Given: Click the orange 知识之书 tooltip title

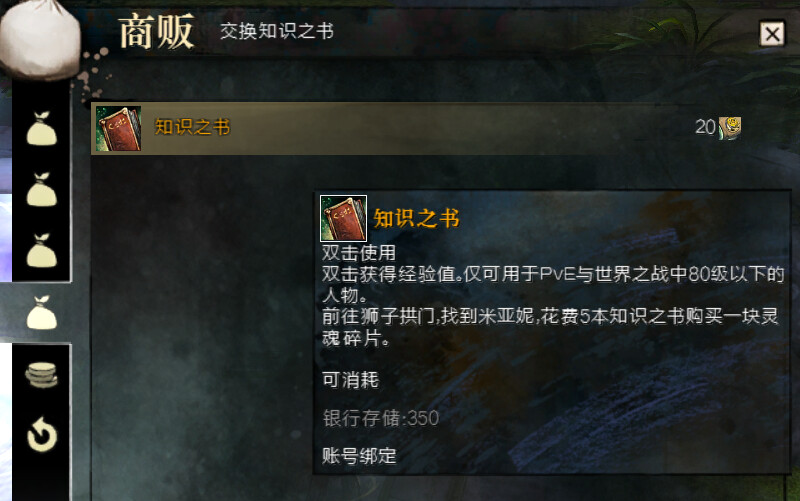Looking at the screenshot, I should point(416,218).
